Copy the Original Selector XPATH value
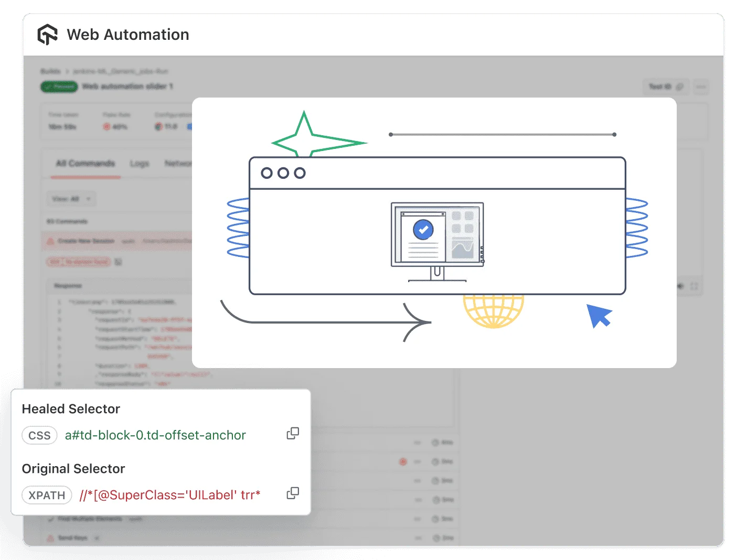Screen dimensions: 747x560 point(293,493)
